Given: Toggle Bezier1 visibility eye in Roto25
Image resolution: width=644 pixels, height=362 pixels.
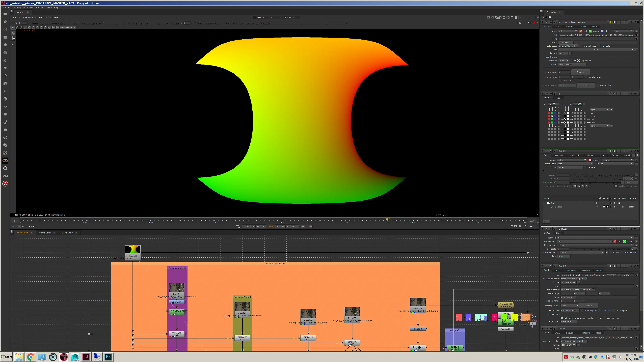Looking at the screenshot, I should (597, 207).
